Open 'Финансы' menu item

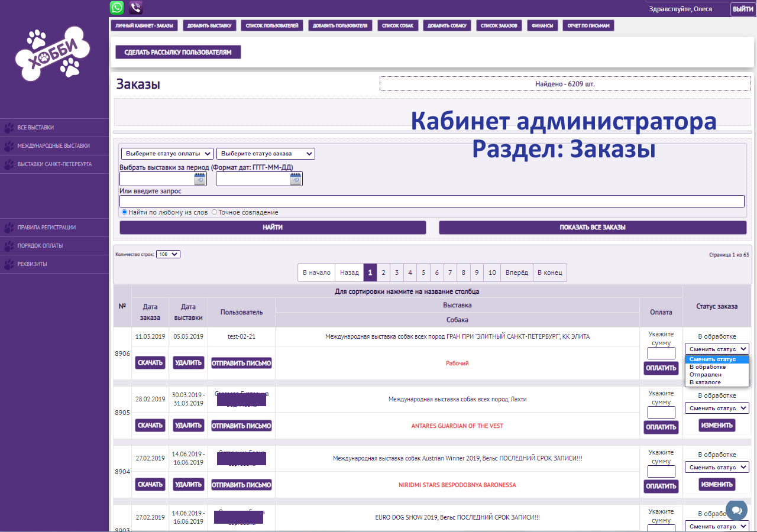coord(542,25)
